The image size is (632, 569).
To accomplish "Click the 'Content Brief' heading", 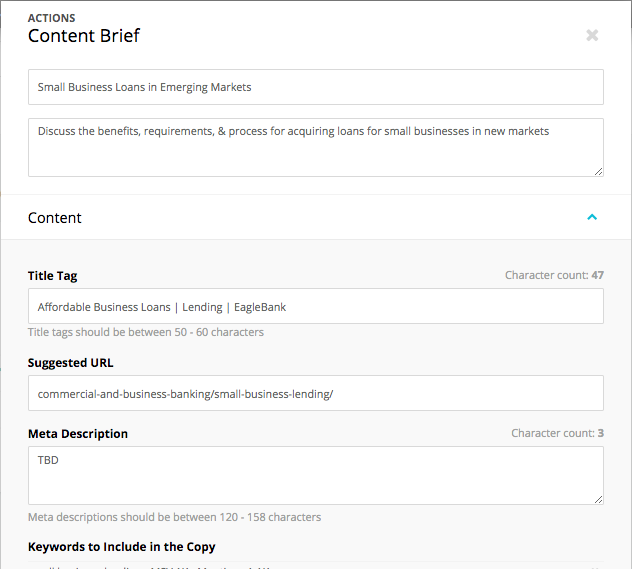I will pos(84,35).
